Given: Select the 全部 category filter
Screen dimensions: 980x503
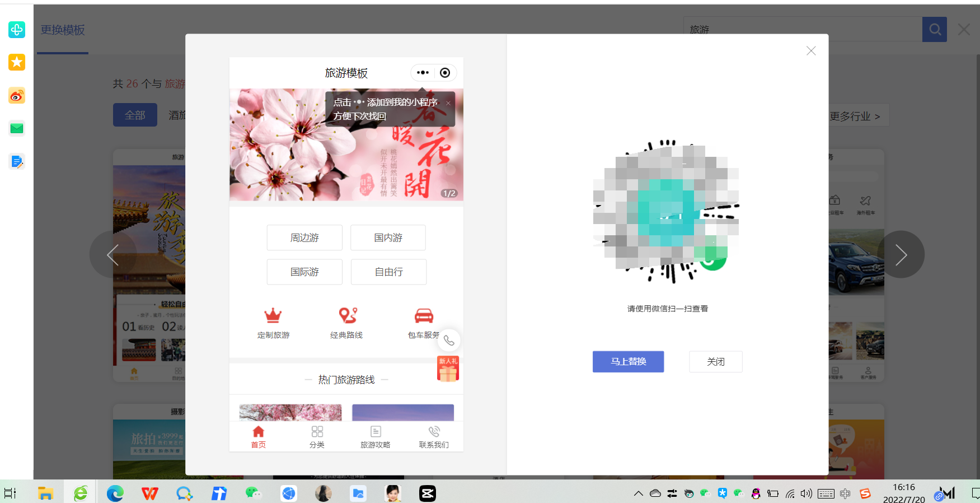Looking at the screenshot, I should 135,115.
